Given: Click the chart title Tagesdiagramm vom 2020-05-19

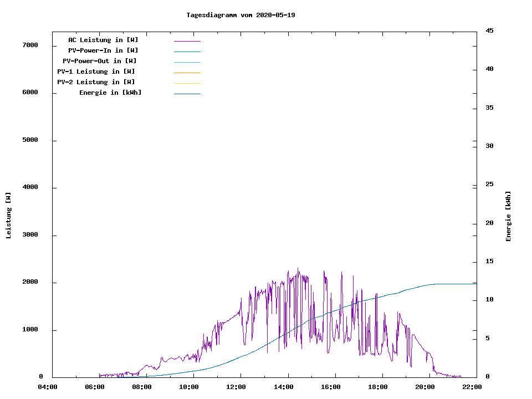Looking at the screenshot, I should (x=241, y=15).
